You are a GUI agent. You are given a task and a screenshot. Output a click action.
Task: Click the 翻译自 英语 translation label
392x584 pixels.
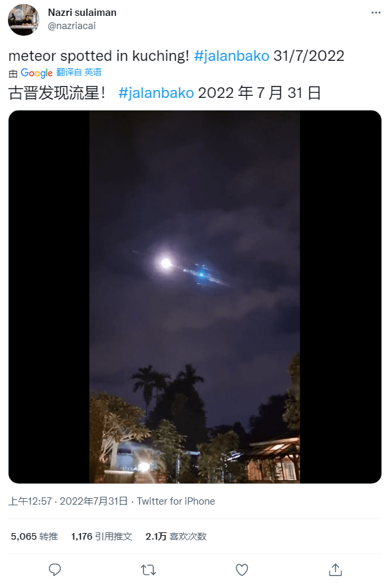click(x=79, y=72)
